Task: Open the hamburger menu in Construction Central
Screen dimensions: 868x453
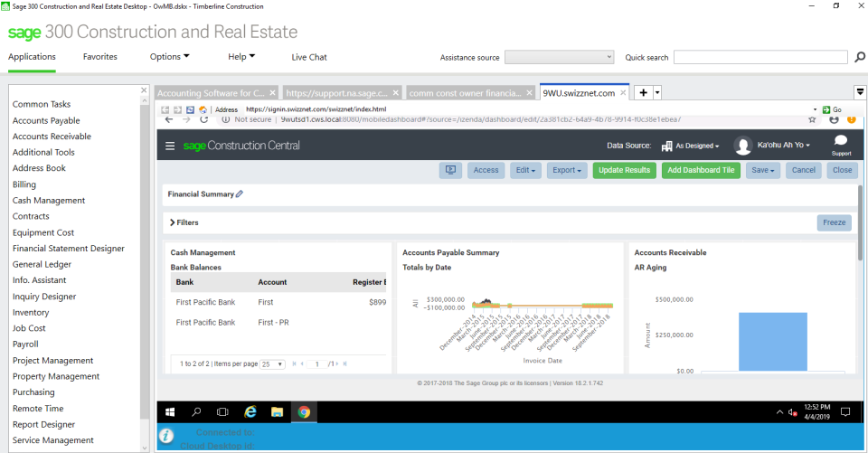Action: click(170, 146)
